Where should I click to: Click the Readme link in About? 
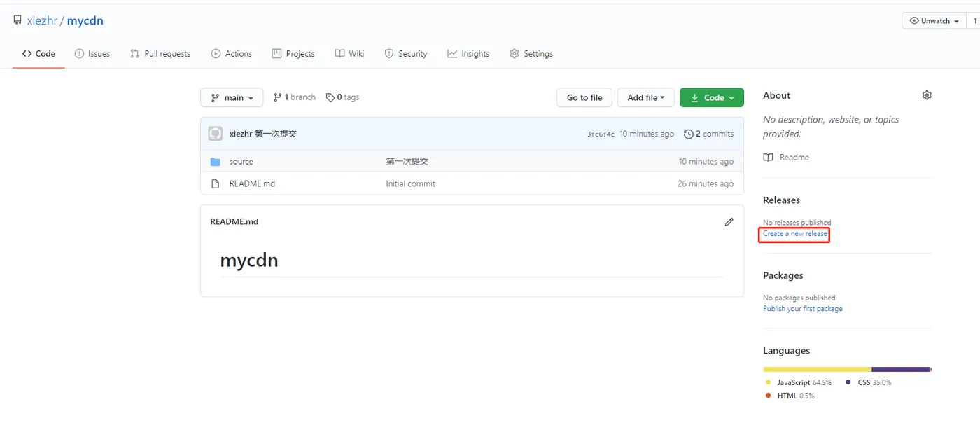pyautogui.click(x=794, y=158)
